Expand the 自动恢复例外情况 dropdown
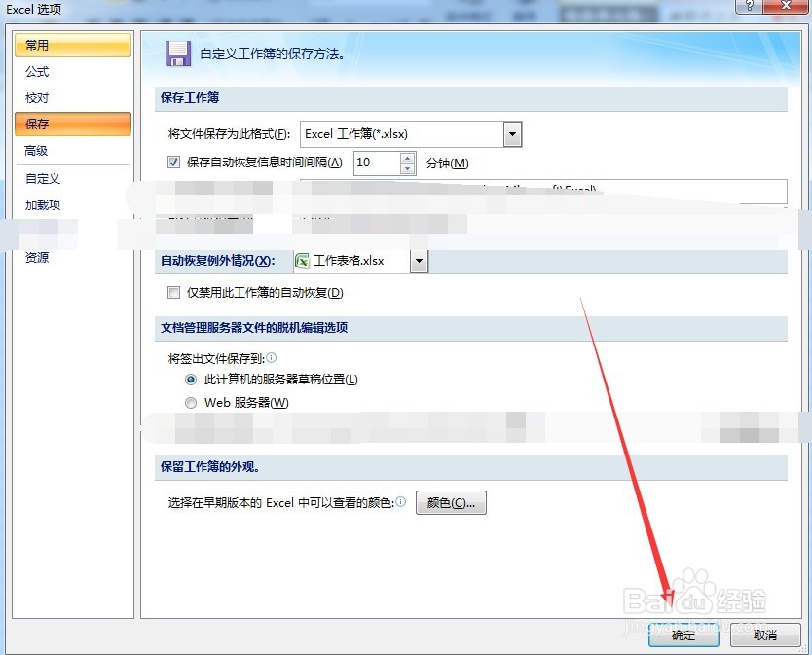The width and height of the screenshot is (812, 655). 419,260
